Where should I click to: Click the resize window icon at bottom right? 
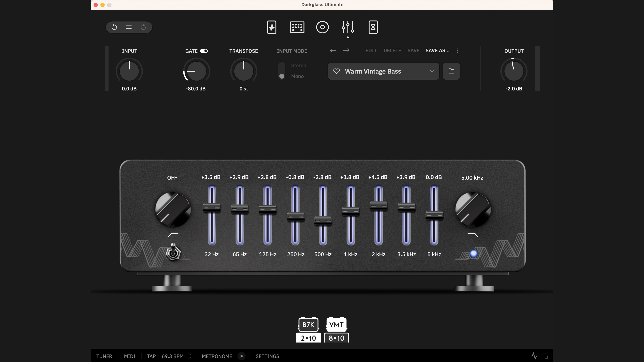pyautogui.click(x=545, y=356)
